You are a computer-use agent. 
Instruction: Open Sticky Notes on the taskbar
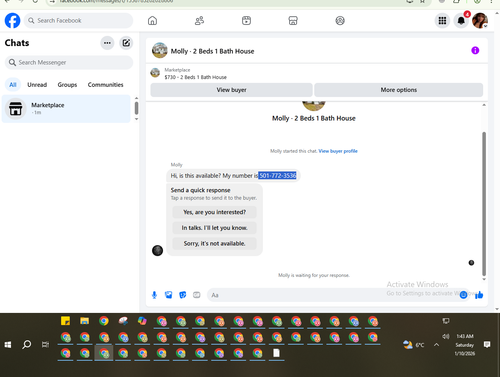65,321
